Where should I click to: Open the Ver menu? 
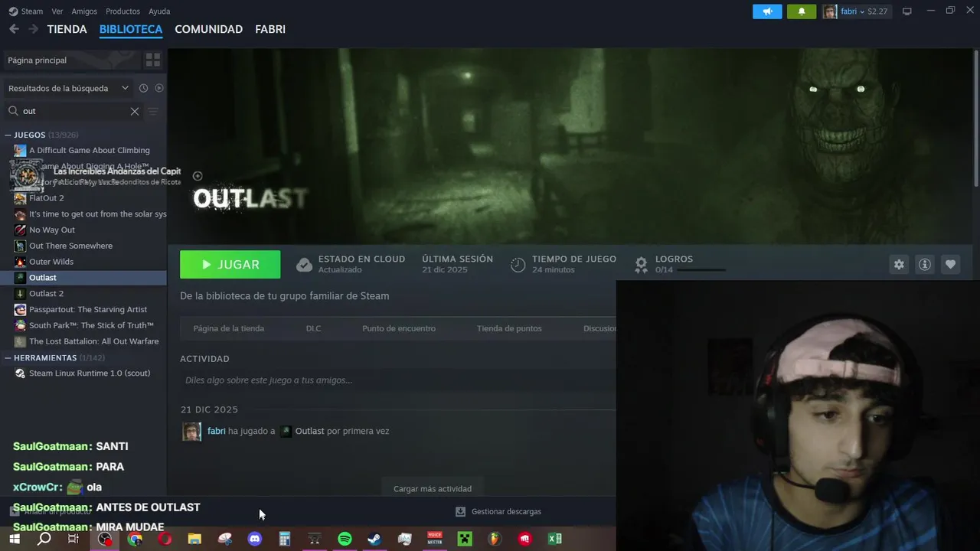(x=57, y=11)
